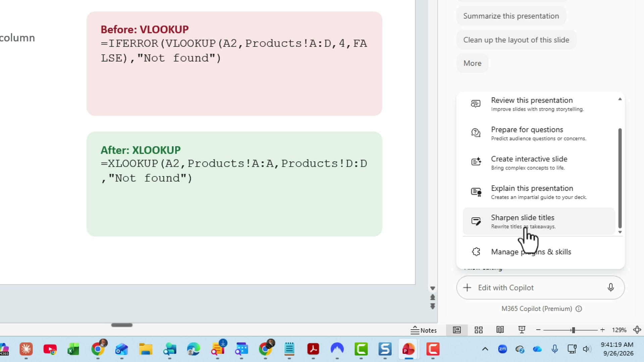Open Manage plugins & skills

coord(539,252)
